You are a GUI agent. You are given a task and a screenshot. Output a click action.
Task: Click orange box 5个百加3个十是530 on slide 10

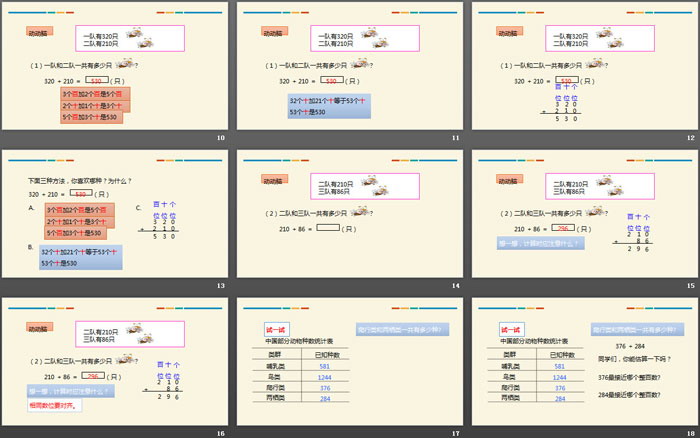[92, 117]
